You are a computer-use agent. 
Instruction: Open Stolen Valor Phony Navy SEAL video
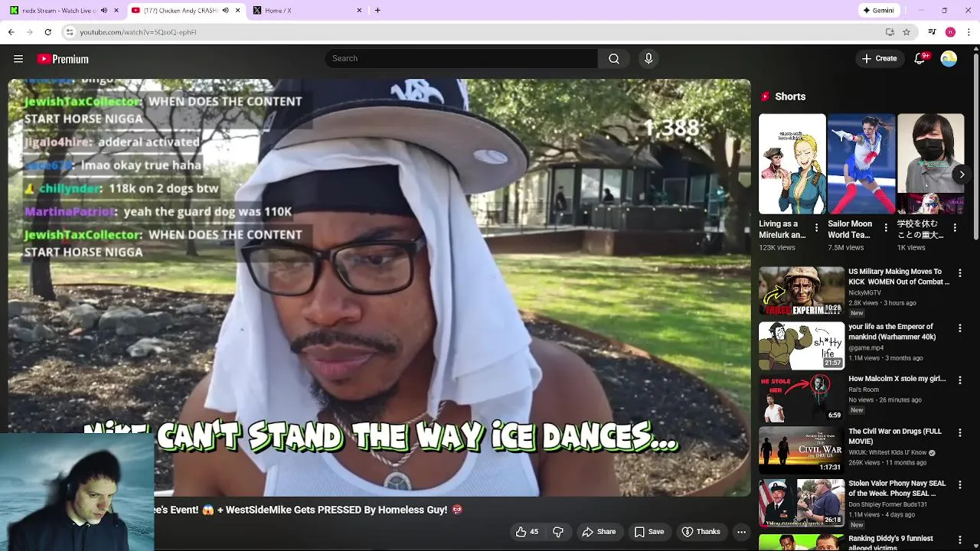tap(801, 503)
